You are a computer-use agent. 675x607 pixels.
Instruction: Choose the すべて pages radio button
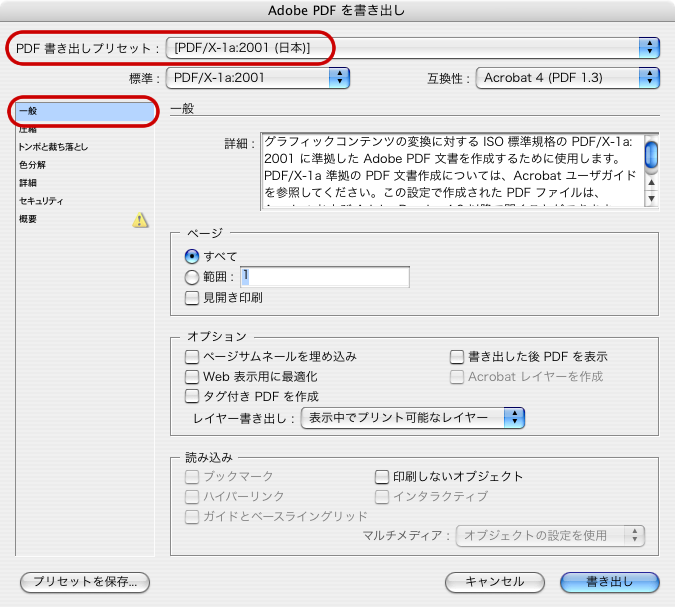point(192,256)
